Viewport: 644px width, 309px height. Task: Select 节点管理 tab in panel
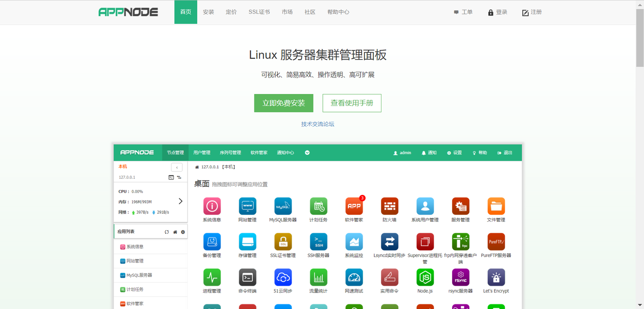point(175,153)
